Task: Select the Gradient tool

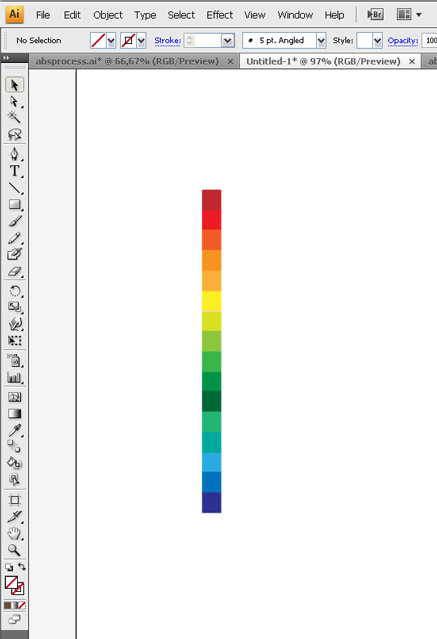Action: click(15, 414)
